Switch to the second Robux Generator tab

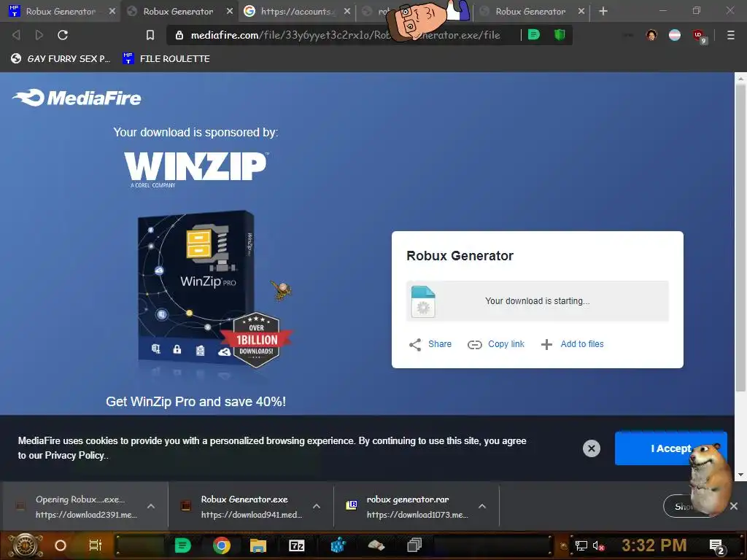pos(178,12)
